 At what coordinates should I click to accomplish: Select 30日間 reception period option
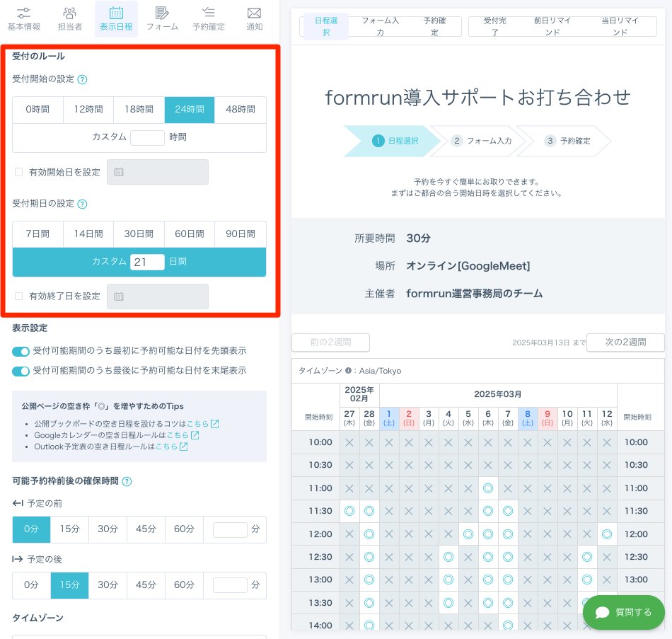click(x=139, y=234)
